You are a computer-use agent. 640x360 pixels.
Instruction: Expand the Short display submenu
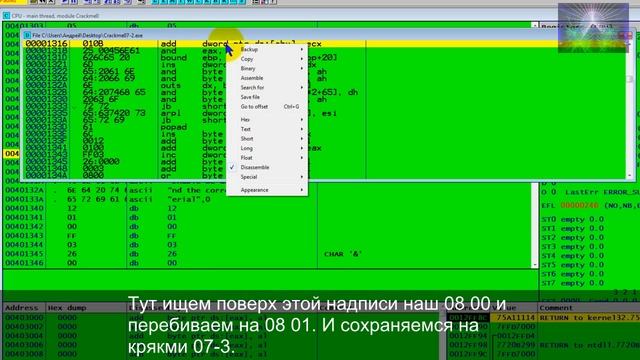[x=267, y=139]
